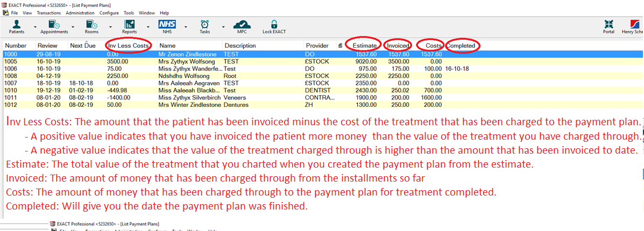Open the Tools menu
Viewport: 644px width, 231px height.
129,13
